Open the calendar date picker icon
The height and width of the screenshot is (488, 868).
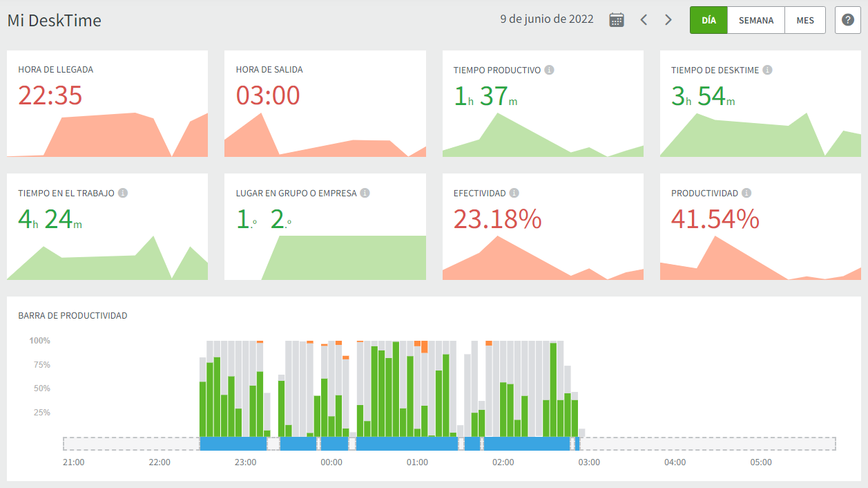coord(617,20)
